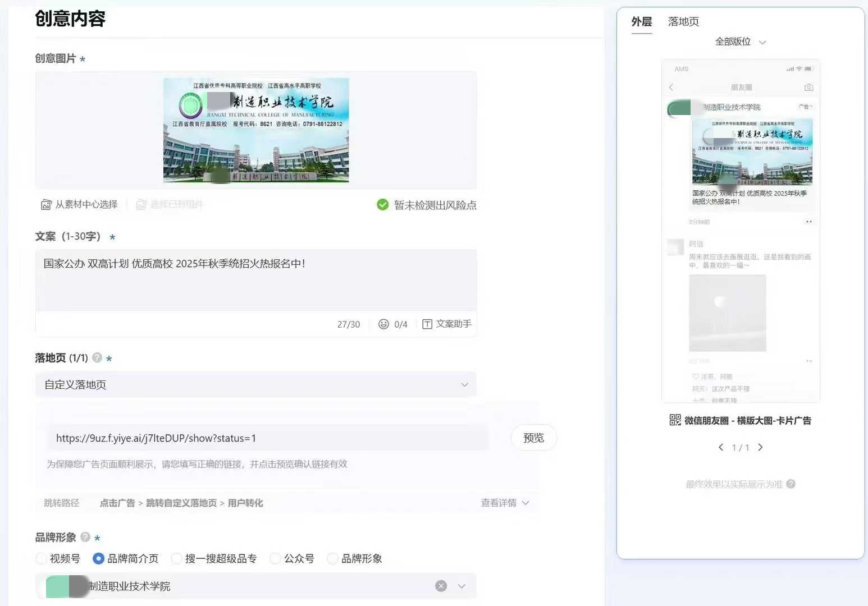Click the more dots under ad preview
This screenshot has height=606, width=868.
pyautogui.click(x=808, y=222)
